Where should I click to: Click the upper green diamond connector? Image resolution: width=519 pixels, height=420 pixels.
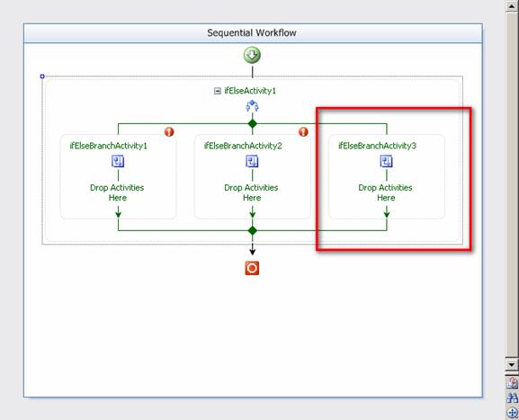pyautogui.click(x=253, y=124)
